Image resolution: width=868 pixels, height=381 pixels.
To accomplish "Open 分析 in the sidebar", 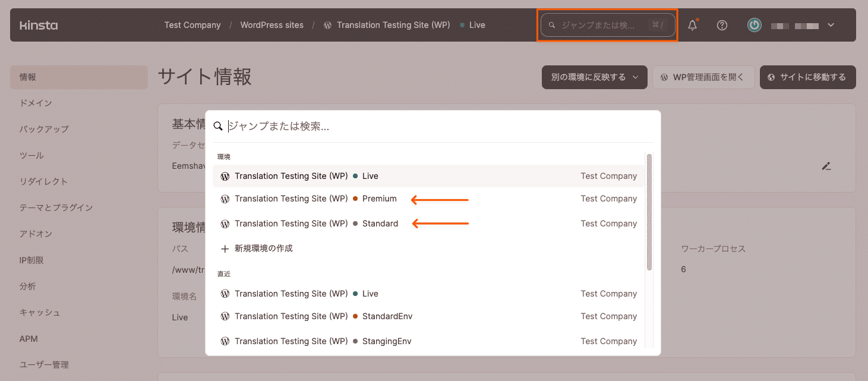I will (x=27, y=286).
